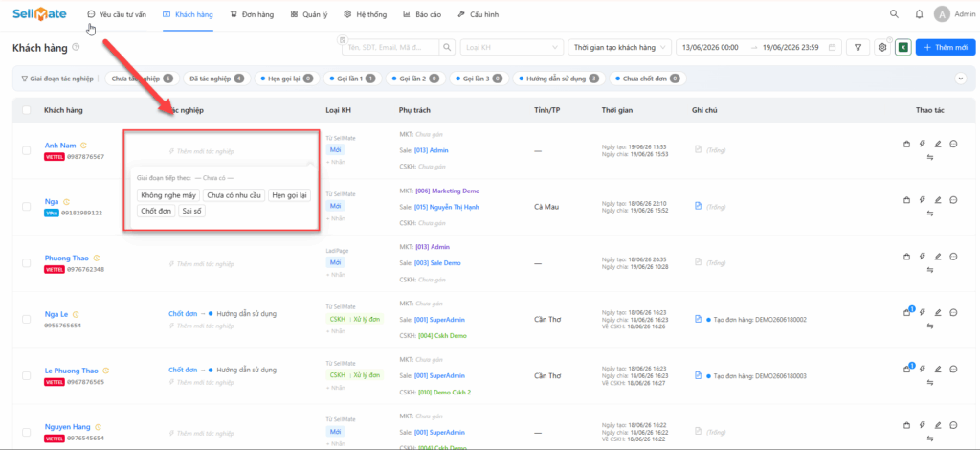
Task: Click edit pencil icon for Le Phuong Thao
Action: (x=938, y=369)
